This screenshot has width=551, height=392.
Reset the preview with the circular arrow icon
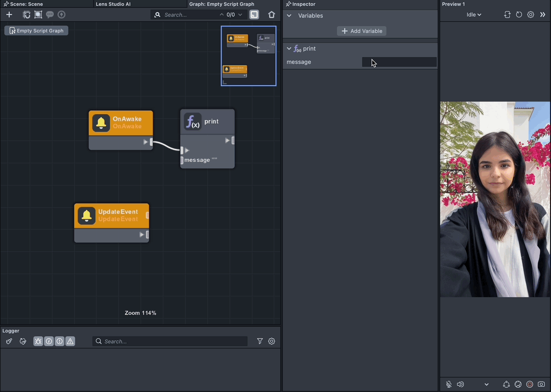click(x=519, y=15)
